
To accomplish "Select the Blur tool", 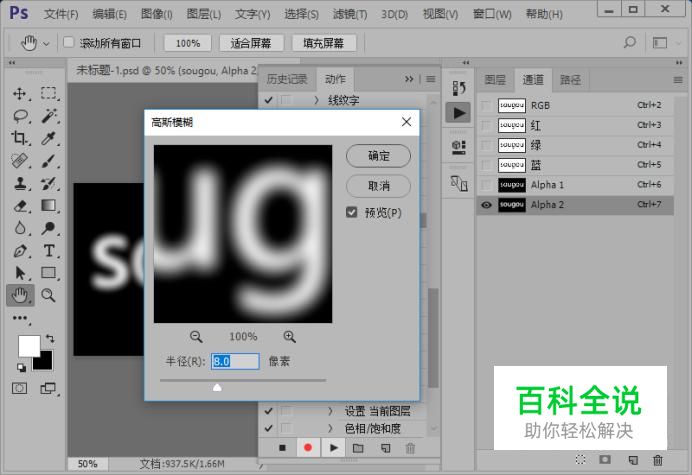I will [x=19, y=228].
